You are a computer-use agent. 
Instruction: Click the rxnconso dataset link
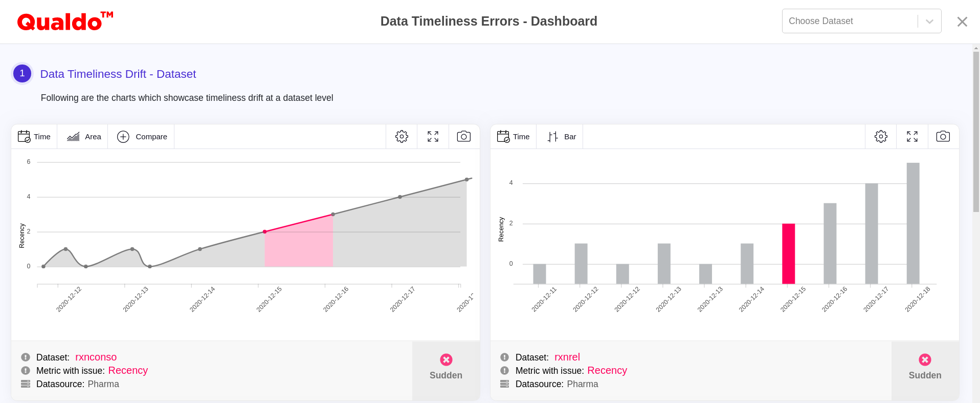[96, 357]
